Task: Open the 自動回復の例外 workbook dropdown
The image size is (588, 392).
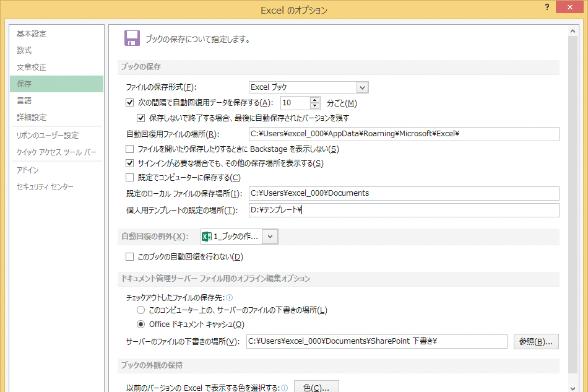Action: click(270, 237)
